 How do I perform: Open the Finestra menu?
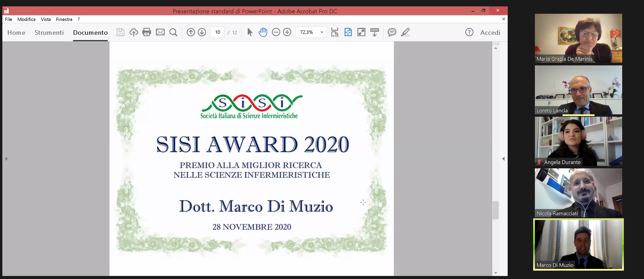[64, 19]
